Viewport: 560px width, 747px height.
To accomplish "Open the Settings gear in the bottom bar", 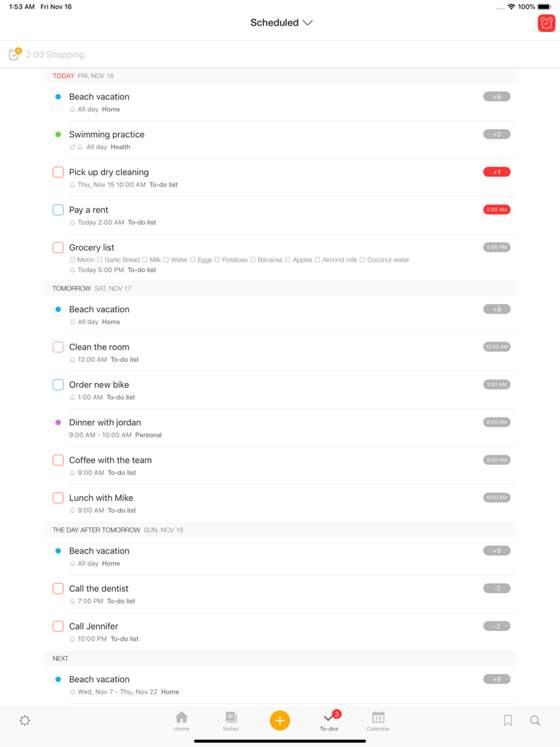I will click(24, 721).
